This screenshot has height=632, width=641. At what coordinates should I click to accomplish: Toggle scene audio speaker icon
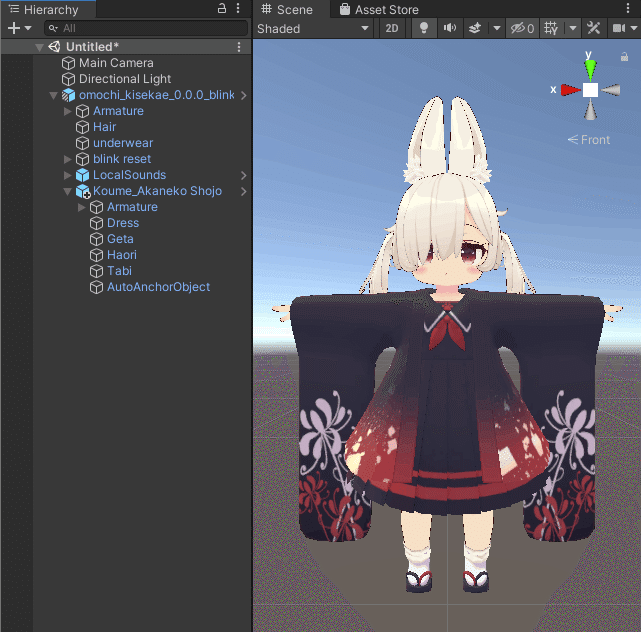click(450, 28)
